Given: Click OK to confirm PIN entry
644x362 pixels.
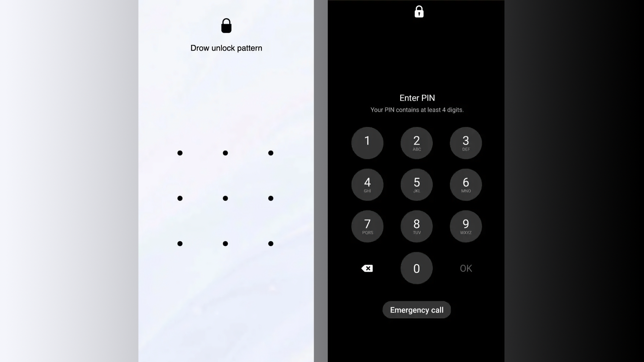Looking at the screenshot, I should 466,268.
